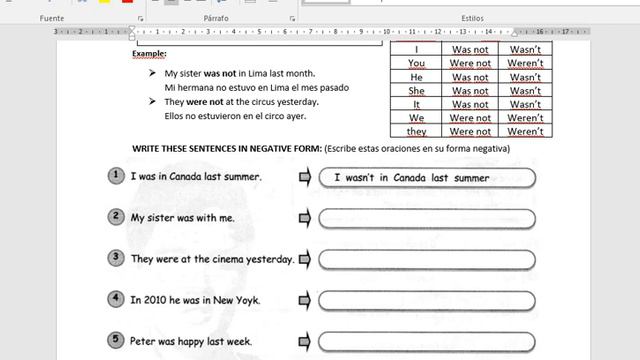Image resolution: width=640 pixels, height=360 pixels.
Task: Select the arrow shape beside sentence 4
Action: point(305,301)
